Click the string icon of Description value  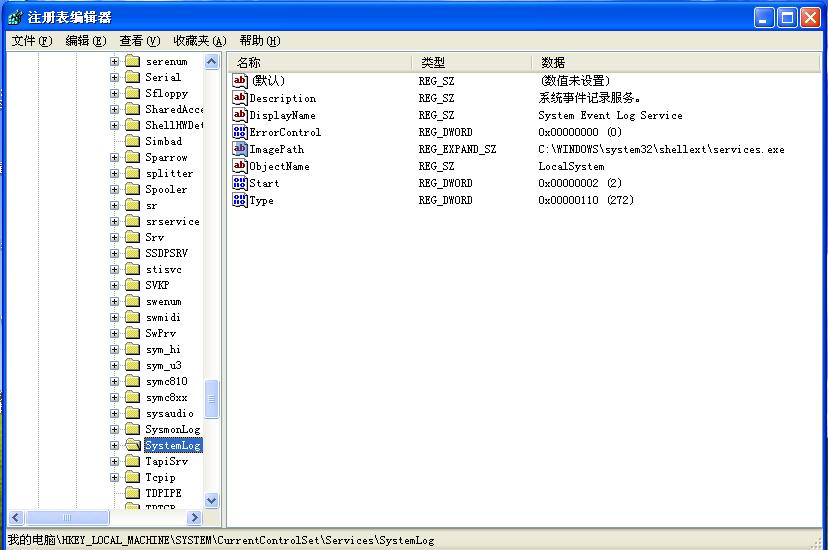pyautogui.click(x=240, y=98)
